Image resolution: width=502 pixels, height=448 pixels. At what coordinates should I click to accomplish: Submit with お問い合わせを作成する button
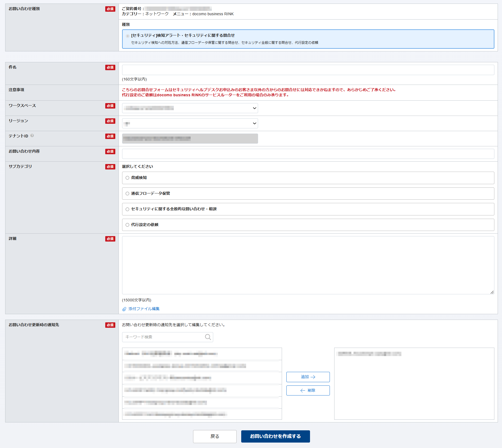click(275, 436)
